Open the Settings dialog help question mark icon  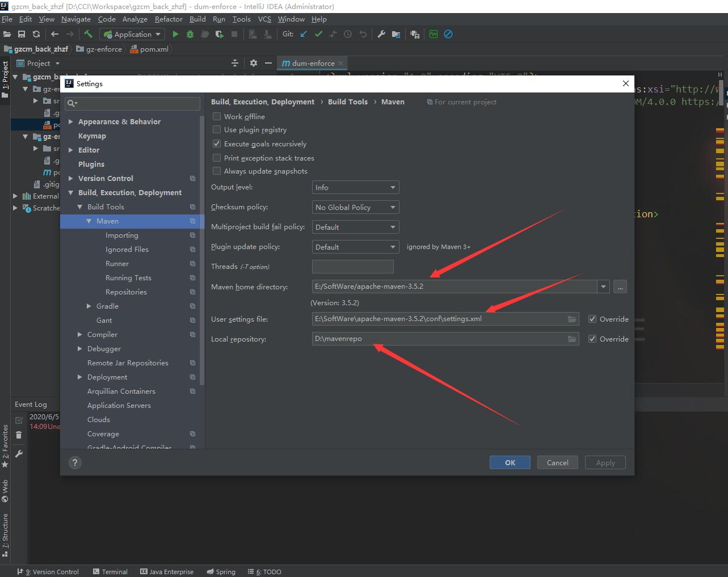click(x=75, y=462)
